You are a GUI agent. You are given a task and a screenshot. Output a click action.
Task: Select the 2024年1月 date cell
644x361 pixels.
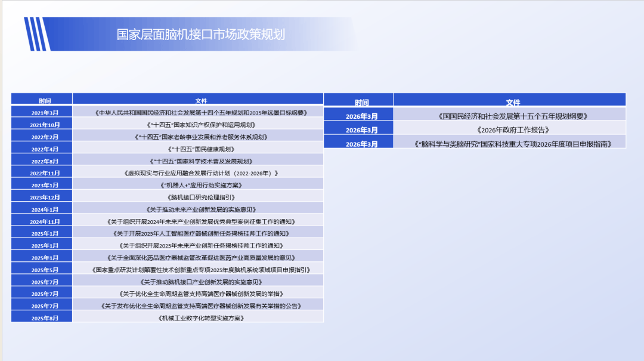(42, 209)
